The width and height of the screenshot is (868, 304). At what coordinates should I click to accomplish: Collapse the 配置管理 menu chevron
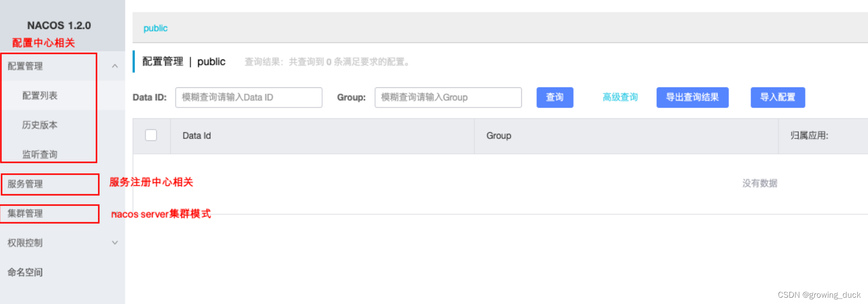[x=115, y=66]
